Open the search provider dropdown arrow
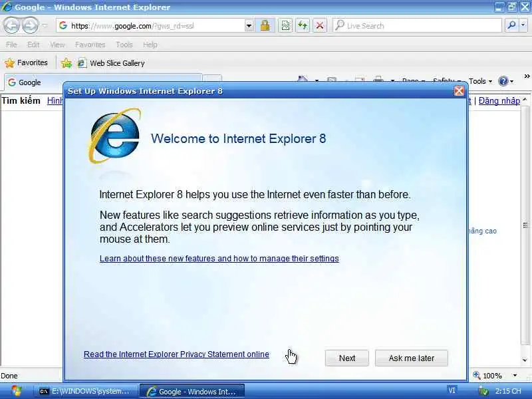Screen dimensions: 532x399 click(523, 25)
